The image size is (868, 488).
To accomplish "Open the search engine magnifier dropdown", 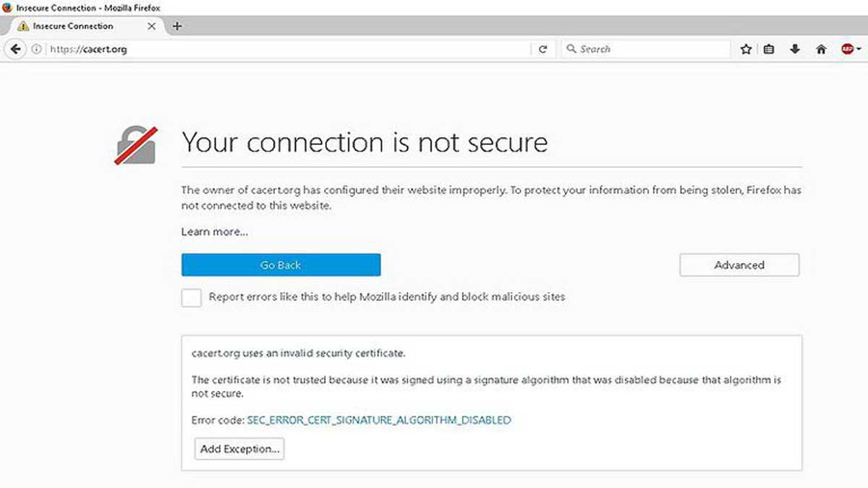I will pos(571,49).
